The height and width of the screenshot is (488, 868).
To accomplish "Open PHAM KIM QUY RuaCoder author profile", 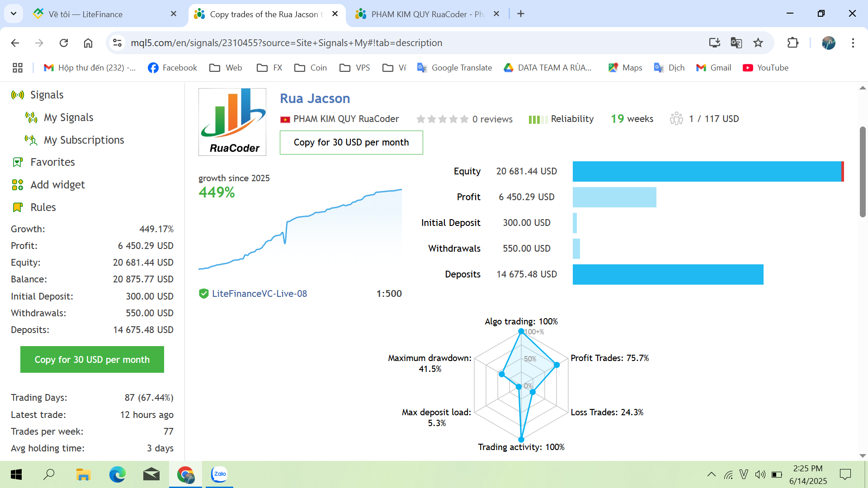I will tap(346, 119).
